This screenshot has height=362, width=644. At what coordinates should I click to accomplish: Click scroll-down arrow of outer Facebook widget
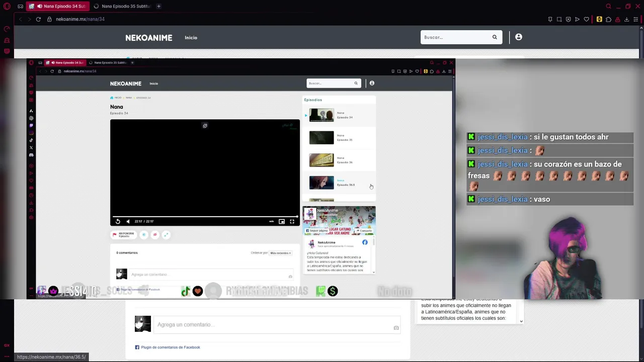pos(521,321)
